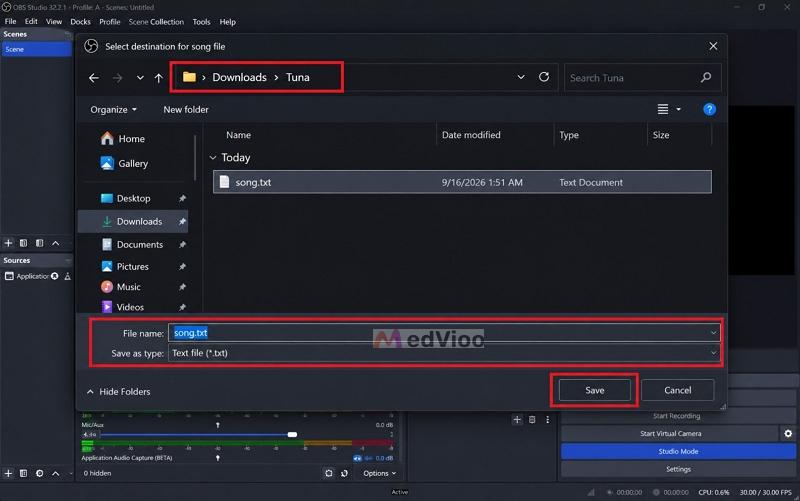
Task: Open OBS Settings button
Action: click(678, 469)
